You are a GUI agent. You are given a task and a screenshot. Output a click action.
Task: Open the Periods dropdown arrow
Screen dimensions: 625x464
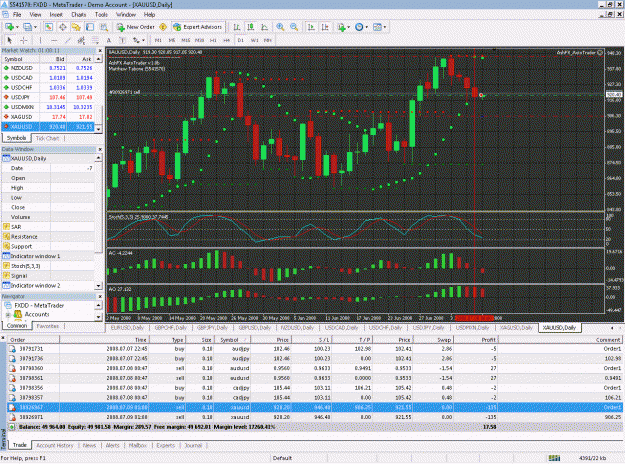366,27
